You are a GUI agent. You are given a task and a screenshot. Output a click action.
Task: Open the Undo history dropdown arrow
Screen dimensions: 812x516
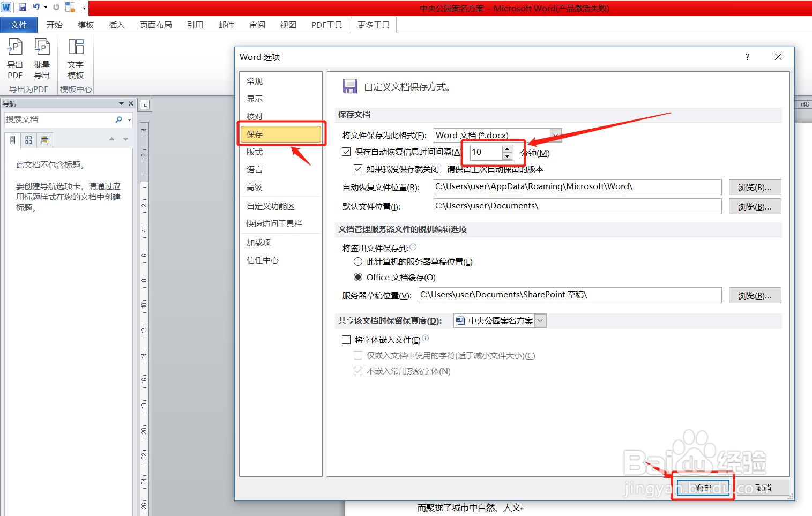(46, 8)
